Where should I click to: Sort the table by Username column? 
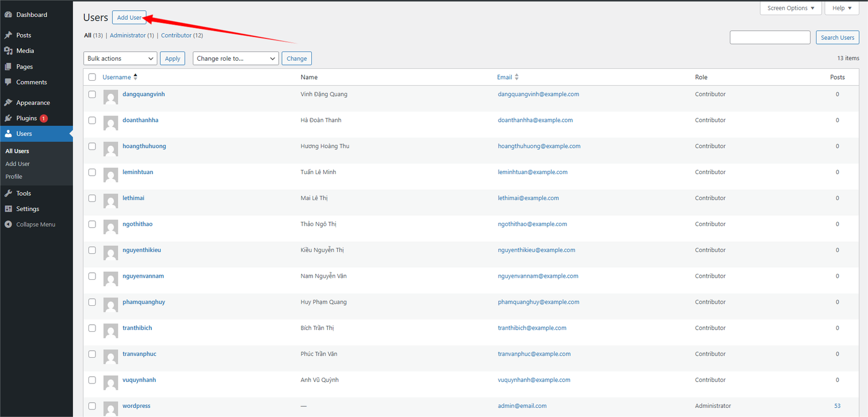coord(117,77)
